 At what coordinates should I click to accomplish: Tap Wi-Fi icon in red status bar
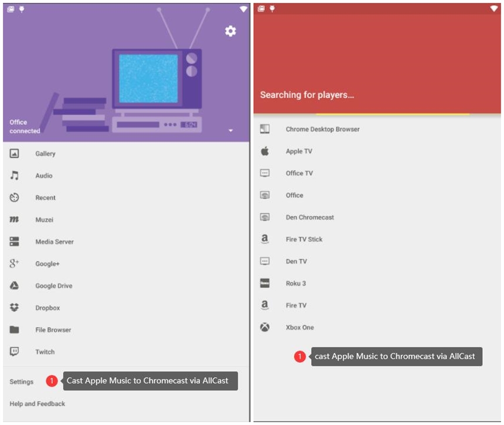click(x=493, y=8)
